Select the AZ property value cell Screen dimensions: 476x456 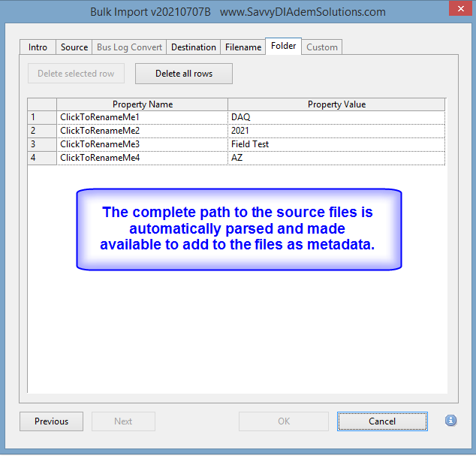336,158
